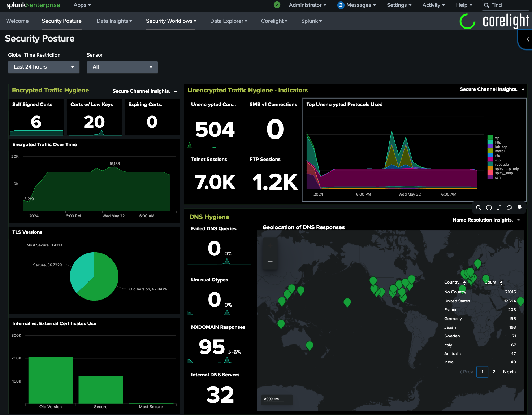
Task: Open the Sensor selector showing All
Action: pyautogui.click(x=122, y=67)
